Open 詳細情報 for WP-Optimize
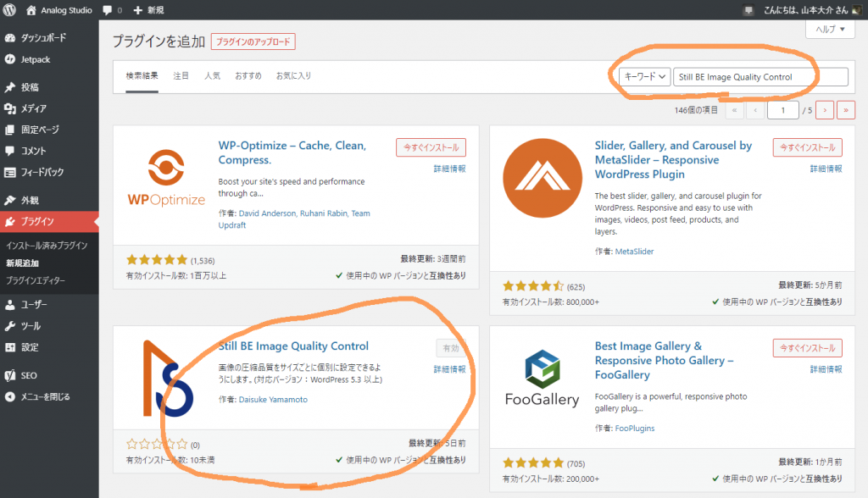The image size is (868, 498). (449, 169)
